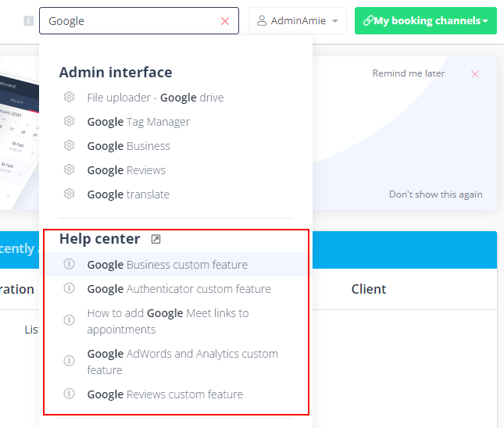
Task: Open My booking channels dropdown
Action: pyautogui.click(x=426, y=21)
